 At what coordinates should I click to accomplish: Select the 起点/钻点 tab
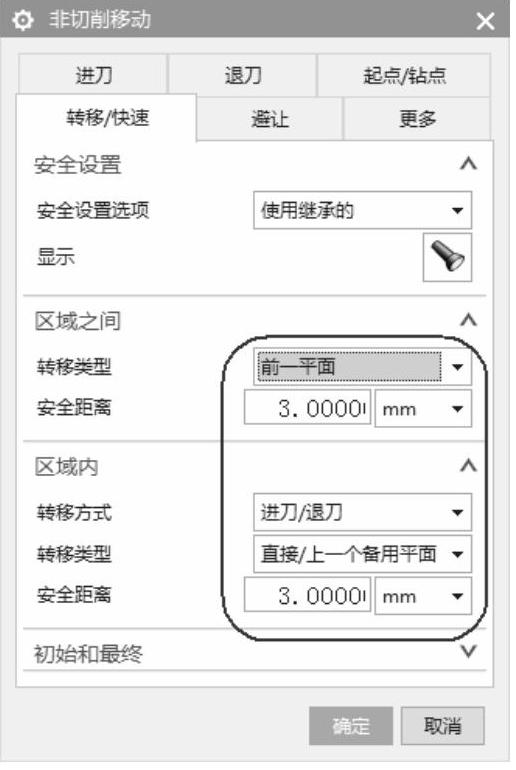point(404,75)
